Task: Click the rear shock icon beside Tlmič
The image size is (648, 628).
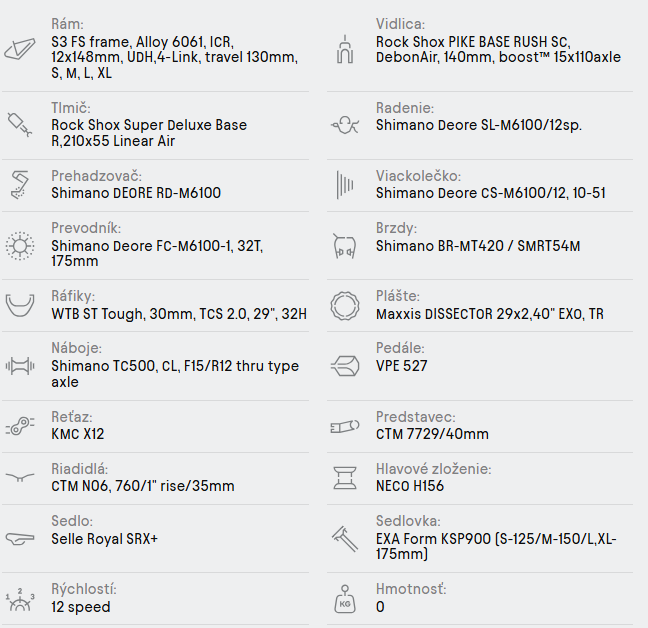Action: pyautogui.click(x=20, y=124)
